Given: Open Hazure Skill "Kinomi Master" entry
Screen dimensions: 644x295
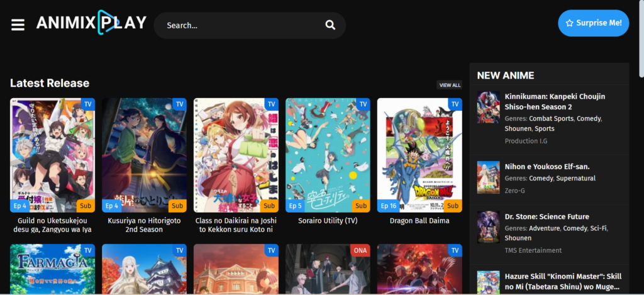Looking at the screenshot, I should click(x=563, y=281).
